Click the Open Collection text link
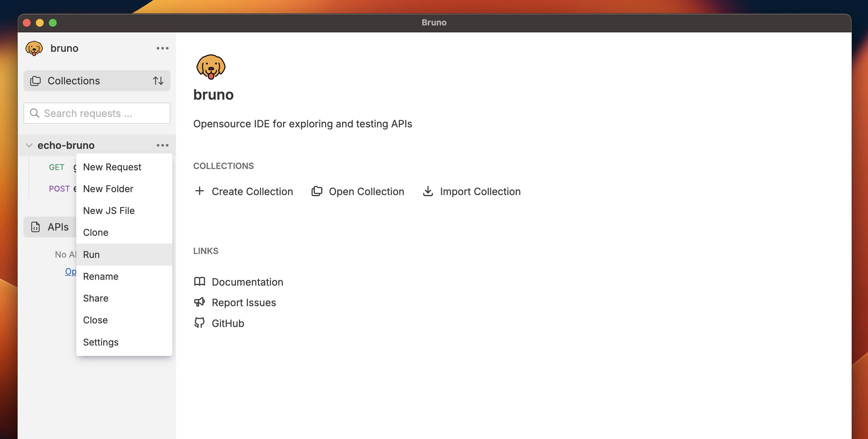The width and height of the screenshot is (868, 439). tap(366, 191)
